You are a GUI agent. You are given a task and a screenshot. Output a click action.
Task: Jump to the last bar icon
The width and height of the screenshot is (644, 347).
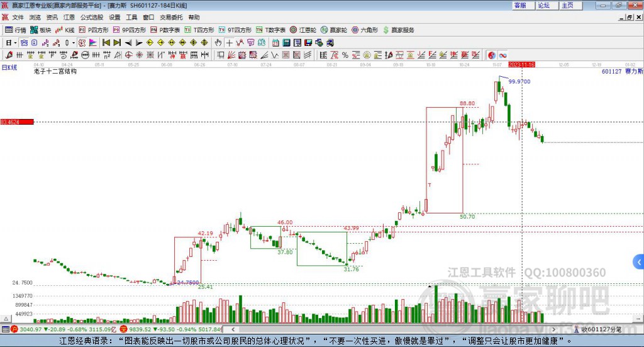pos(117,43)
